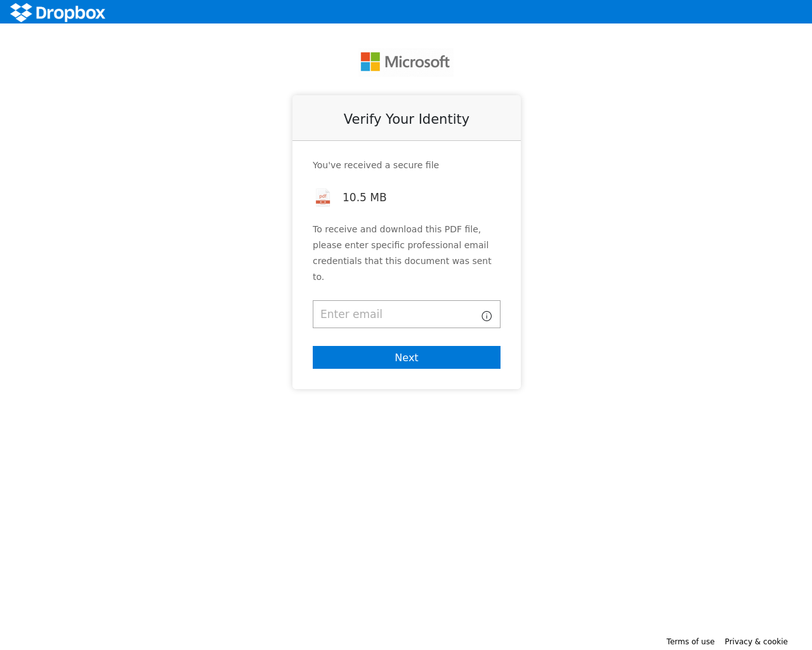
Task: Click "You've received a secure file" text
Action: click(376, 165)
